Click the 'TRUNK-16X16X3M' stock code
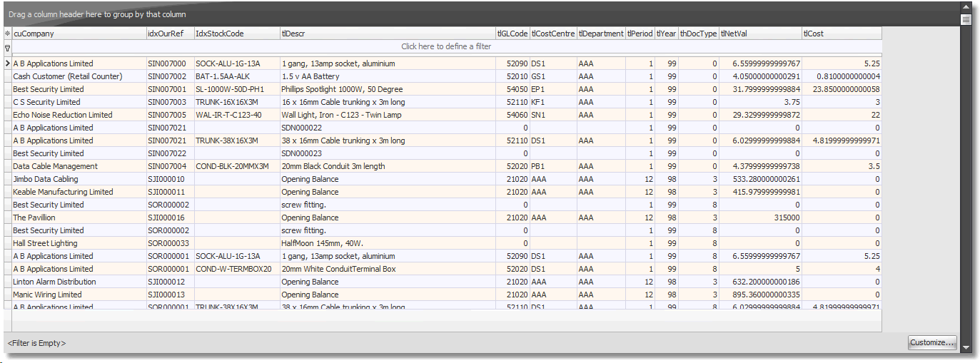Image resolution: width=980 pixels, height=363 pixels. (237, 102)
